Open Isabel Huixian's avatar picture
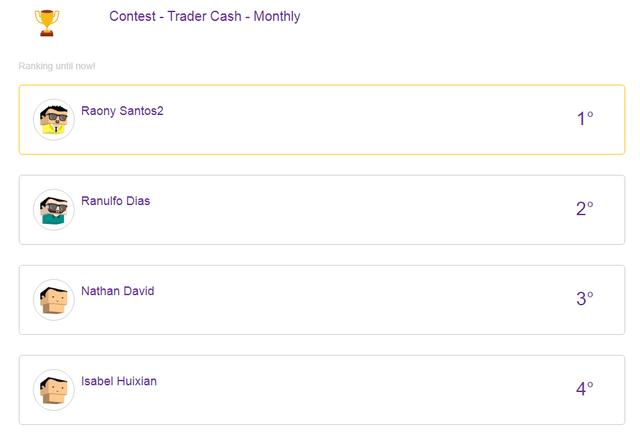The height and width of the screenshot is (433, 640). (x=54, y=390)
